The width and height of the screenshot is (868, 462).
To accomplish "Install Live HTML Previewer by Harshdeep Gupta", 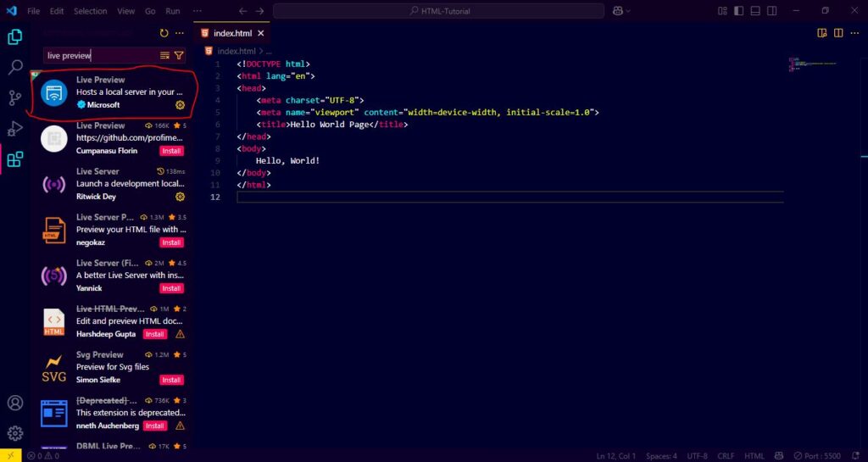I will point(154,334).
